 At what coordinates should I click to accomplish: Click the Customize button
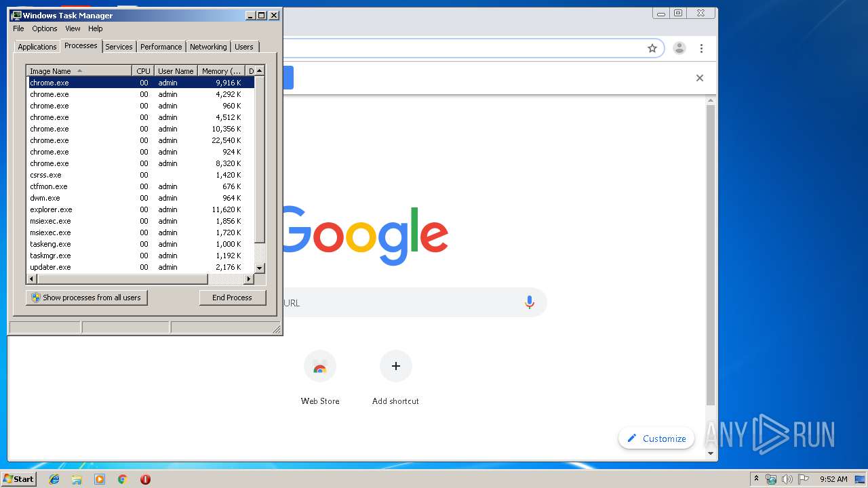[656, 439]
